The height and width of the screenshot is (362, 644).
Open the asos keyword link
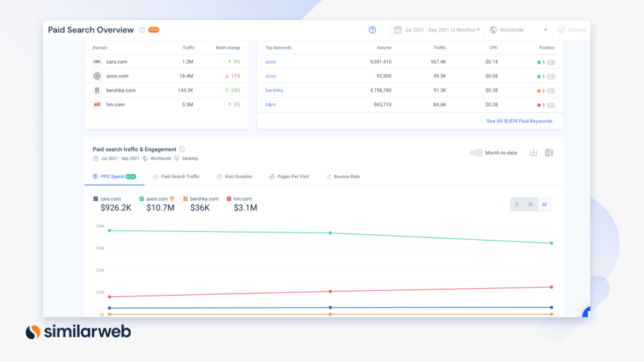coord(270,62)
